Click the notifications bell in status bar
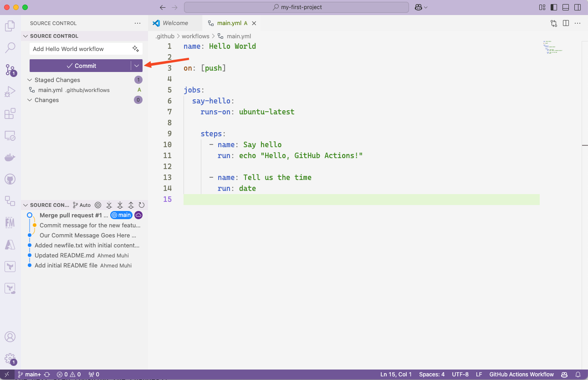The width and height of the screenshot is (588, 380). click(578, 375)
